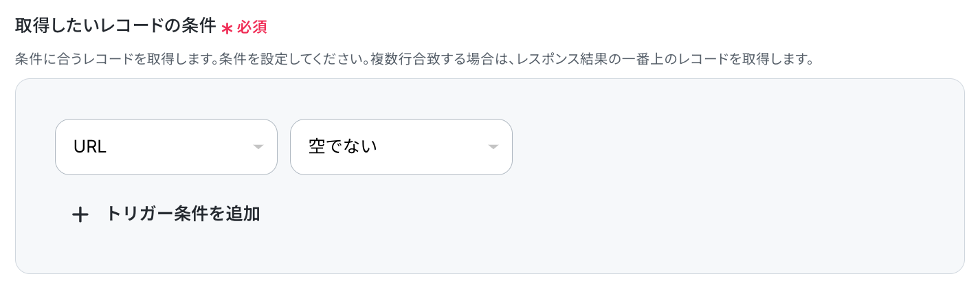980x283 pixels.
Task: Click the 空でない dropdown caret arrow
Action: [493, 147]
